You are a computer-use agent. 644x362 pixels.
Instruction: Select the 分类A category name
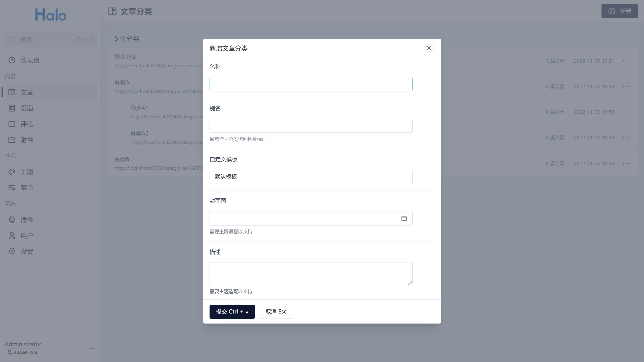[x=122, y=82]
